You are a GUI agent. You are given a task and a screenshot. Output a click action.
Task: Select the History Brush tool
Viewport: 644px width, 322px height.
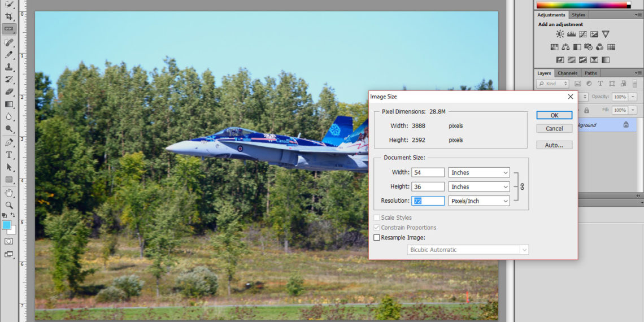click(8, 79)
